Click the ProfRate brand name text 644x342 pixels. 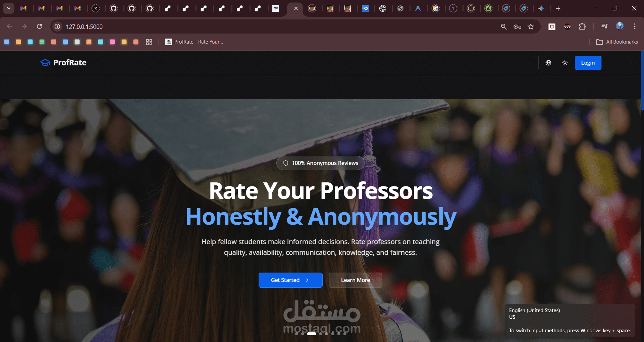click(70, 63)
